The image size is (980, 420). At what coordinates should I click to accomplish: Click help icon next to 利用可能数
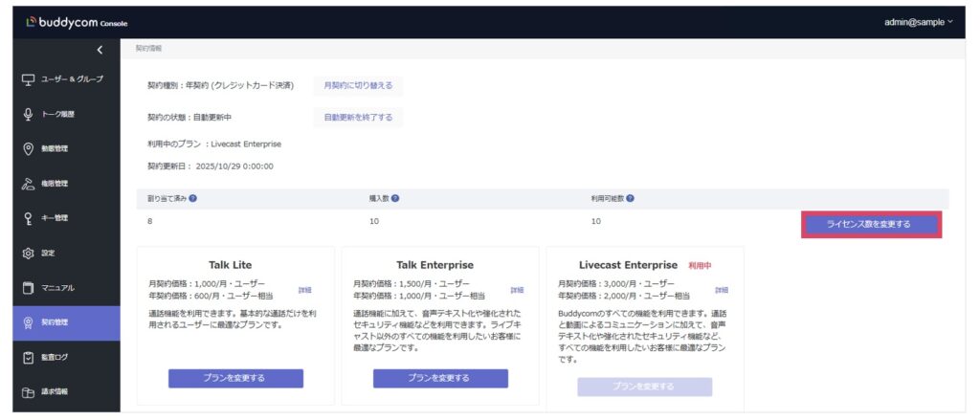630,199
